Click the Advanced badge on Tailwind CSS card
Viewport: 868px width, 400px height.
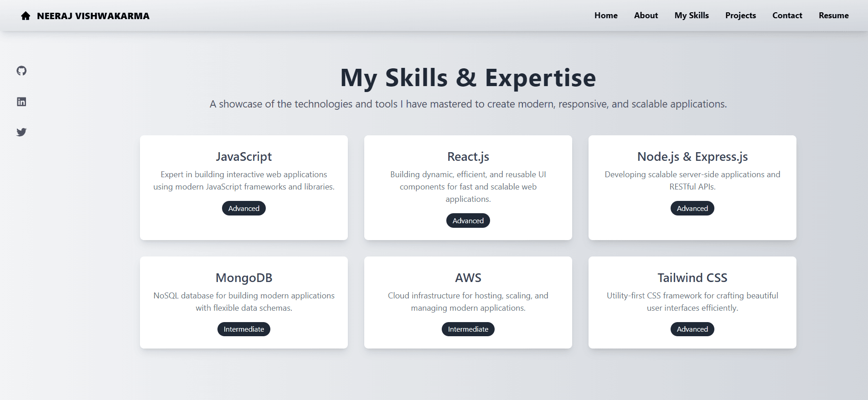pos(692,329)
